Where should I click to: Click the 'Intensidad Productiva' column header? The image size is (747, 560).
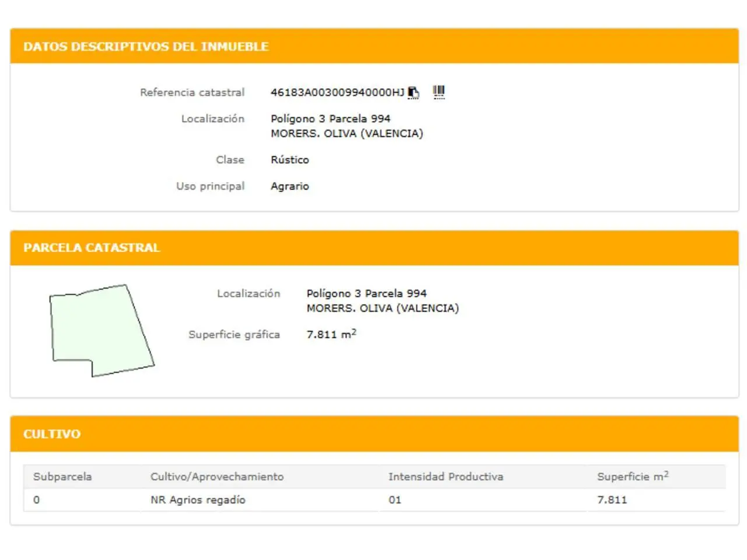[x=446, y=477]
